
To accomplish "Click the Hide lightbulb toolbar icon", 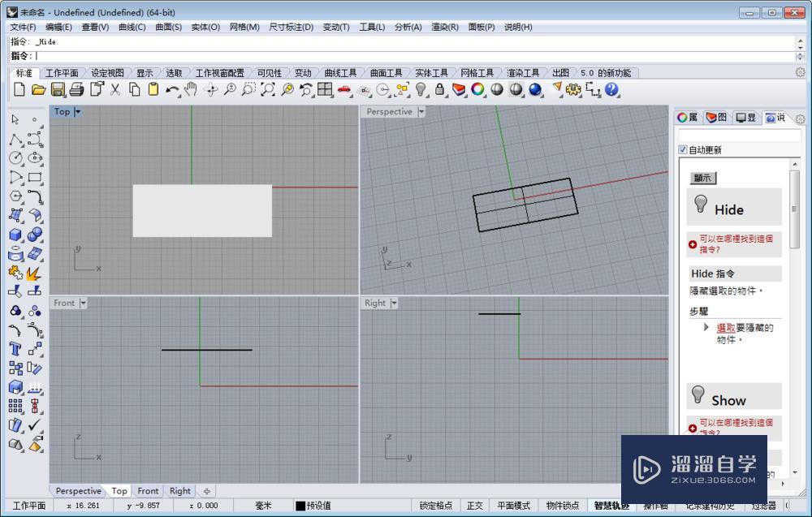I will tap(421, 89).
